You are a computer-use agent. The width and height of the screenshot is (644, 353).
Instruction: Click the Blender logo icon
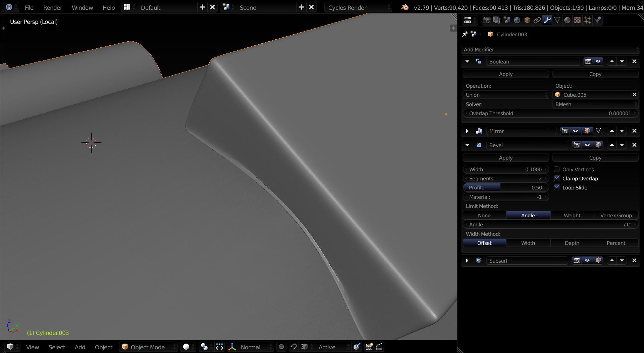point(405,7)
